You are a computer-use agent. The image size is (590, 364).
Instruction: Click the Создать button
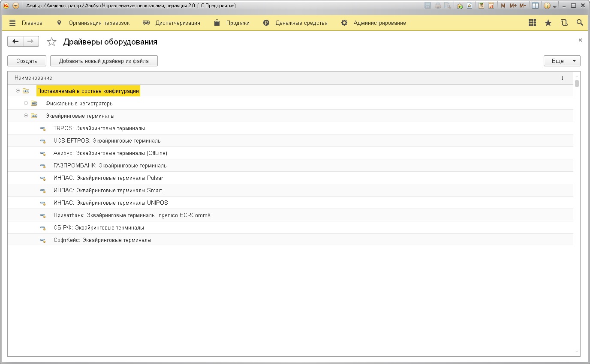pyautogui.click(x=27, y=61)
